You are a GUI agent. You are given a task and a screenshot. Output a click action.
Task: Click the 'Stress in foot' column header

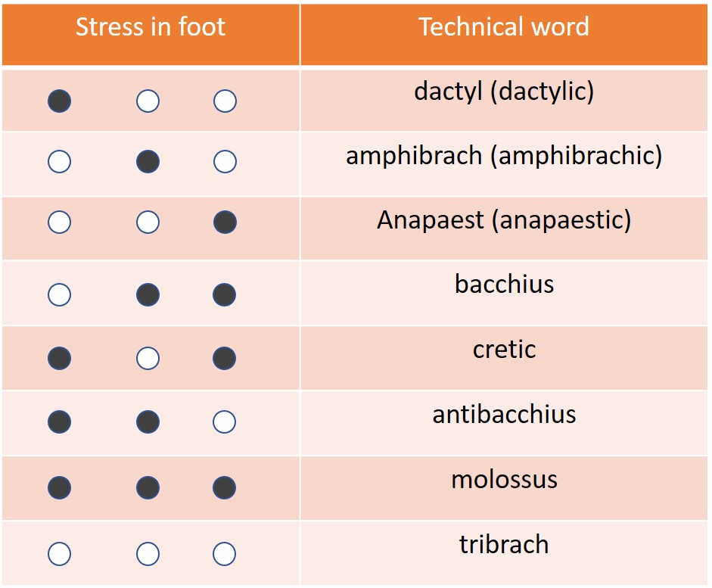point(150,28)
